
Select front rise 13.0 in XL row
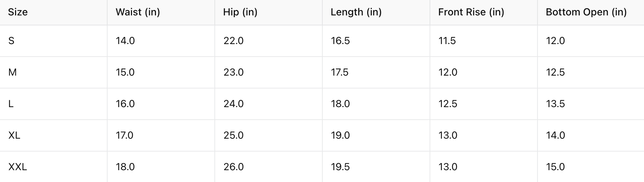point(448,135)
